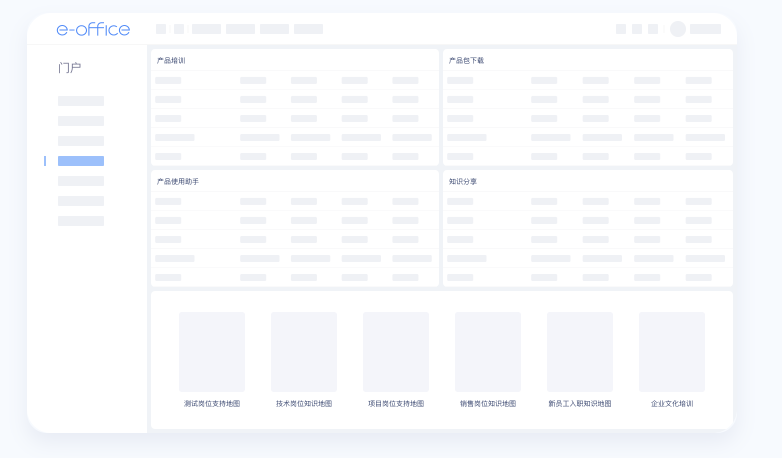This screenshot has height=458, width=782.
Task: Click the 新员工入职知识地图 label
Action: tap(580, 404)
